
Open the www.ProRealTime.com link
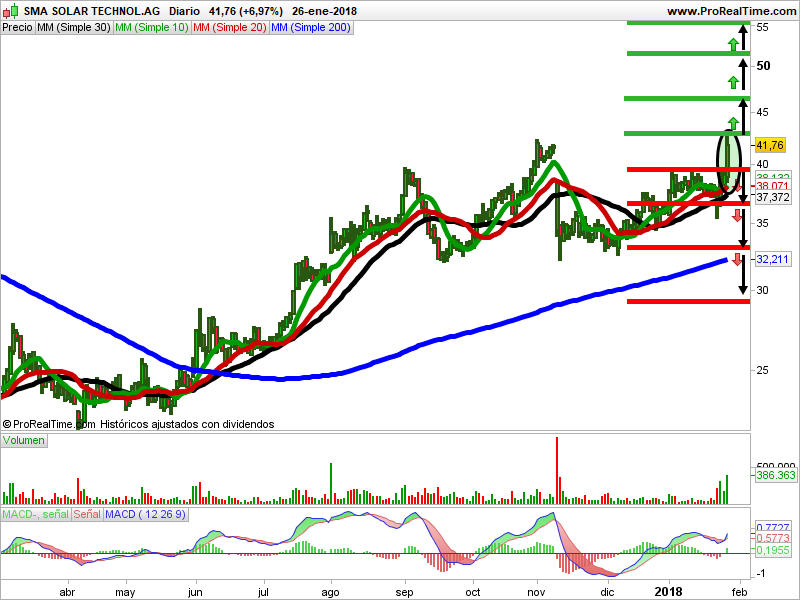(x=731, y=11)
